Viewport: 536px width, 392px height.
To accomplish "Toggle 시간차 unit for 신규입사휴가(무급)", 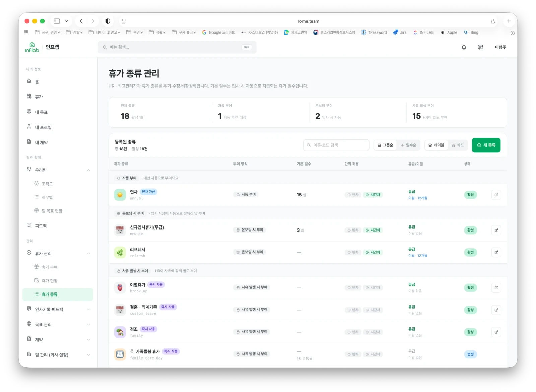I will tap(373, 230).
